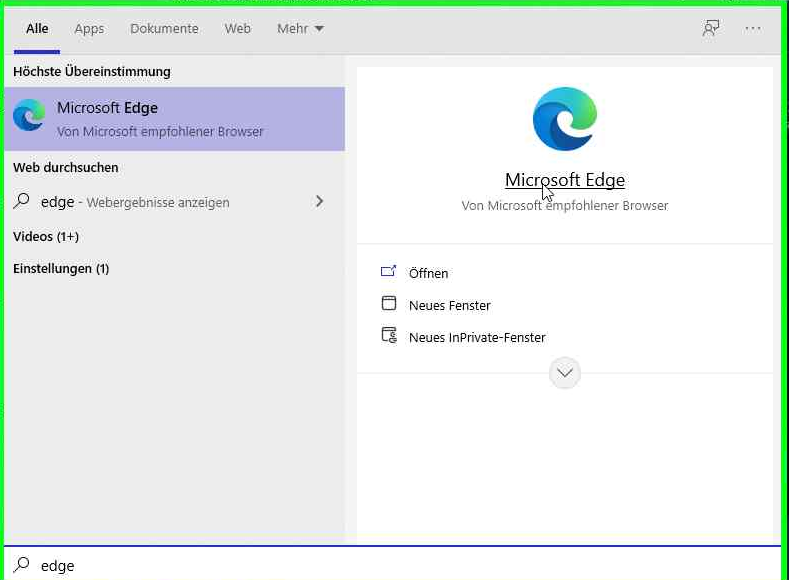Switch to the Web tab
The image size is (789, 580).
coord(238,29)
